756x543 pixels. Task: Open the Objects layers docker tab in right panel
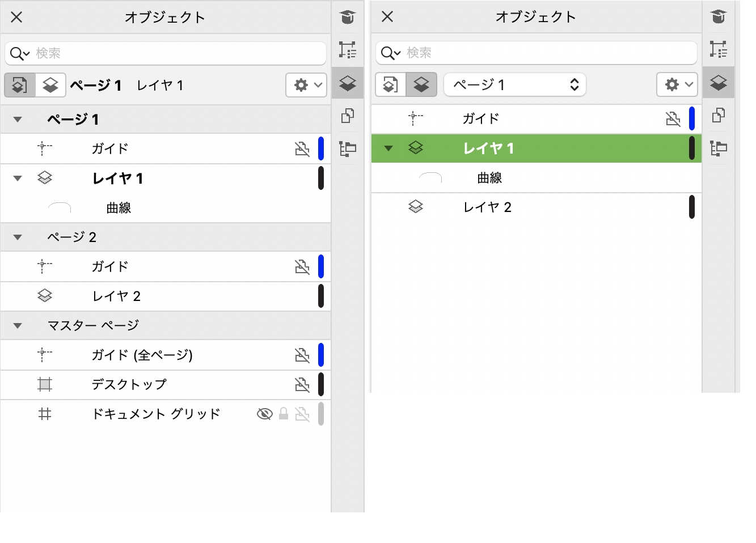click(x=718, y=83)
